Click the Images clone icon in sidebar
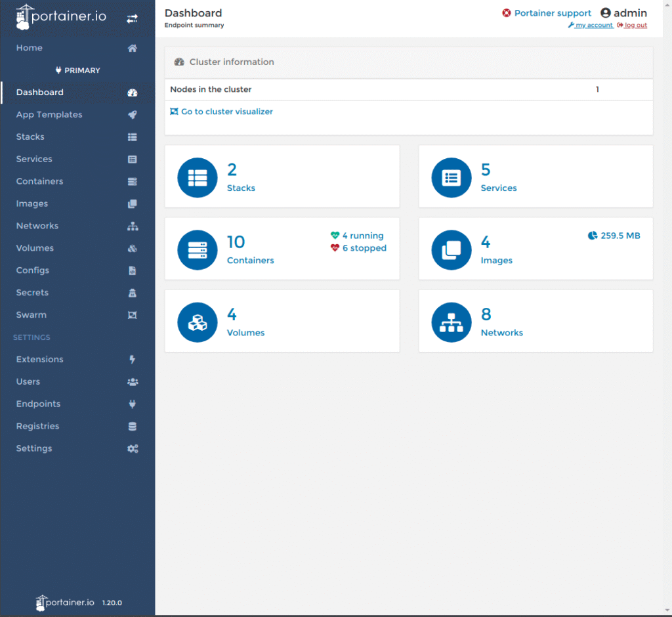This screenshot has height=617, width=672. 133,203
